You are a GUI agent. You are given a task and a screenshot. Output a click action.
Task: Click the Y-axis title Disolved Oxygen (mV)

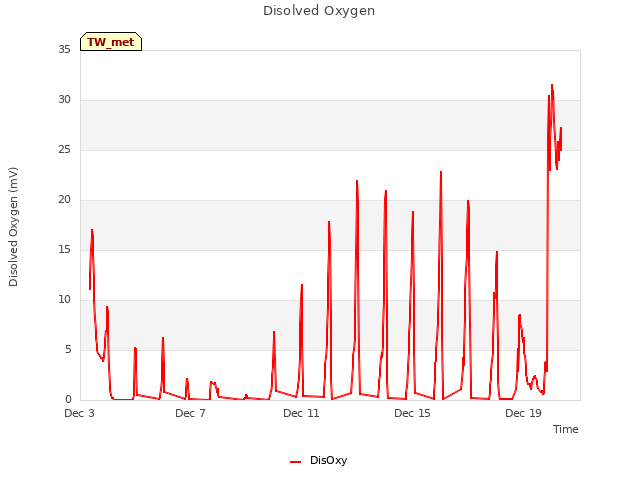13,227
